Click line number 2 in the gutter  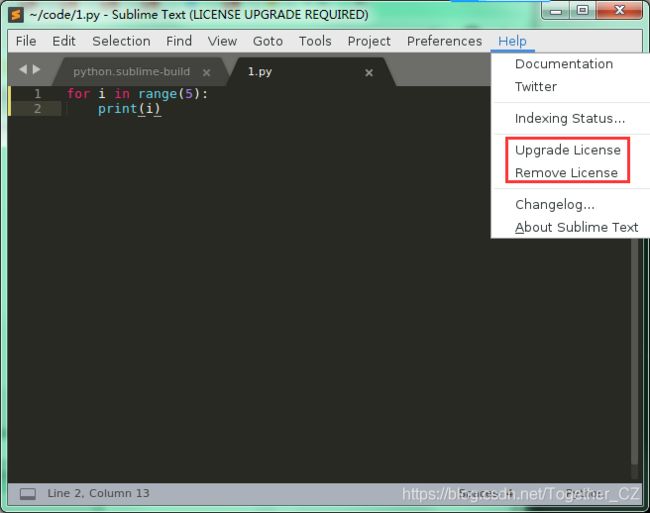[37, 109]
